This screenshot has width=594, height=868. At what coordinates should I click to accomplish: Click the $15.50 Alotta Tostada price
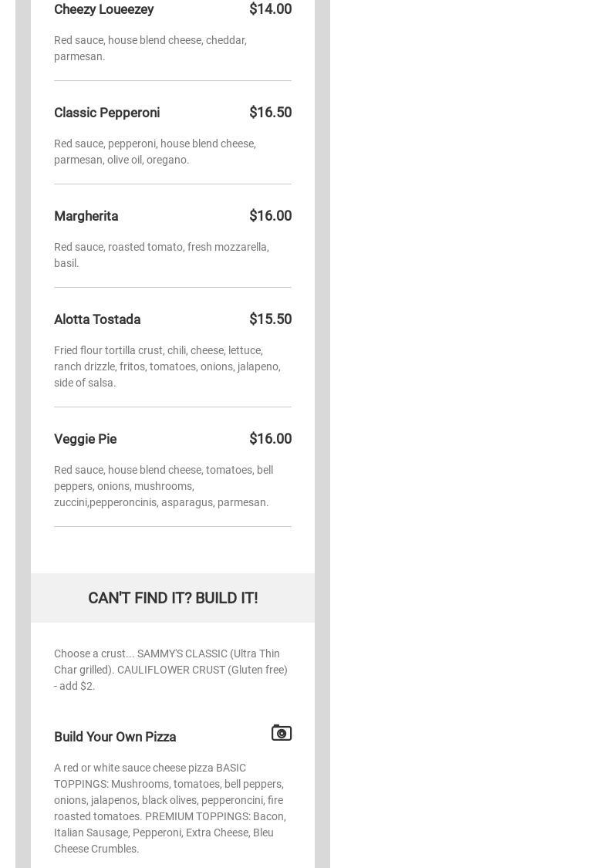[270, 319]
